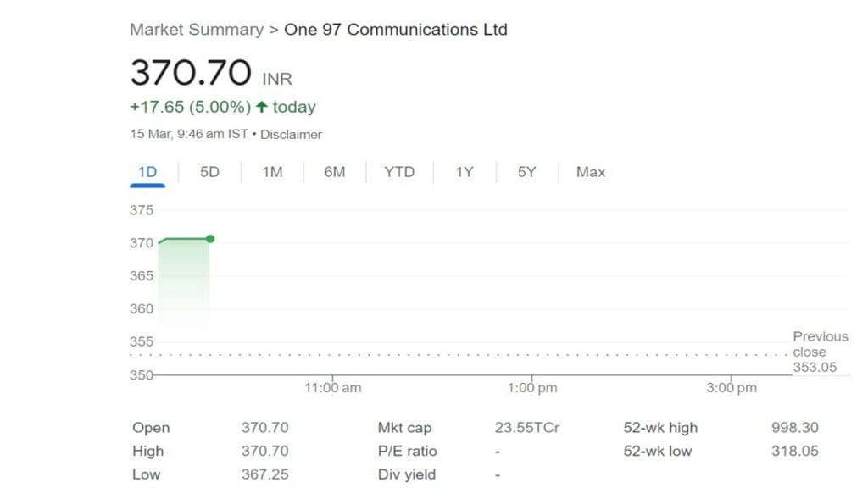868x488 pixels.
Task: Select the 5Y range tab
Action: 526,172
